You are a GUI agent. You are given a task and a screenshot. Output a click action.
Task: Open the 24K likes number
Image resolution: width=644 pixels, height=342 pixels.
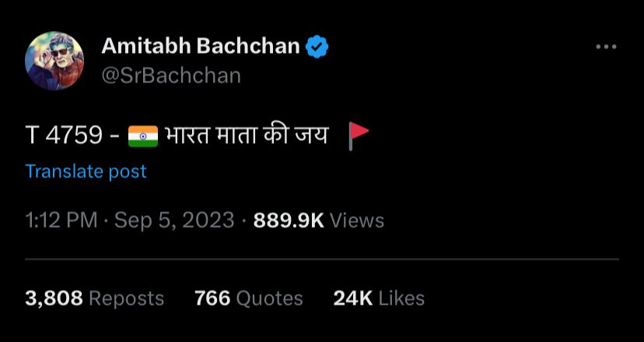(353, 298)
